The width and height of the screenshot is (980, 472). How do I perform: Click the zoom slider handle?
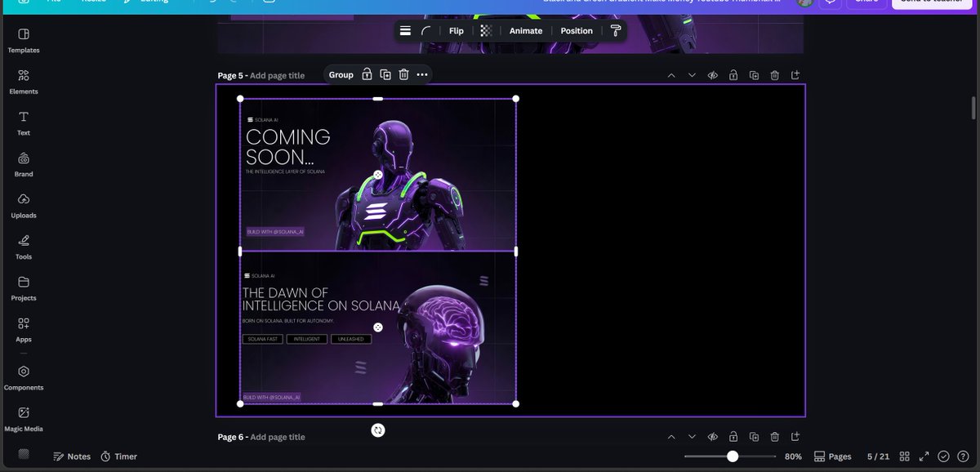[x=733, y=456]
